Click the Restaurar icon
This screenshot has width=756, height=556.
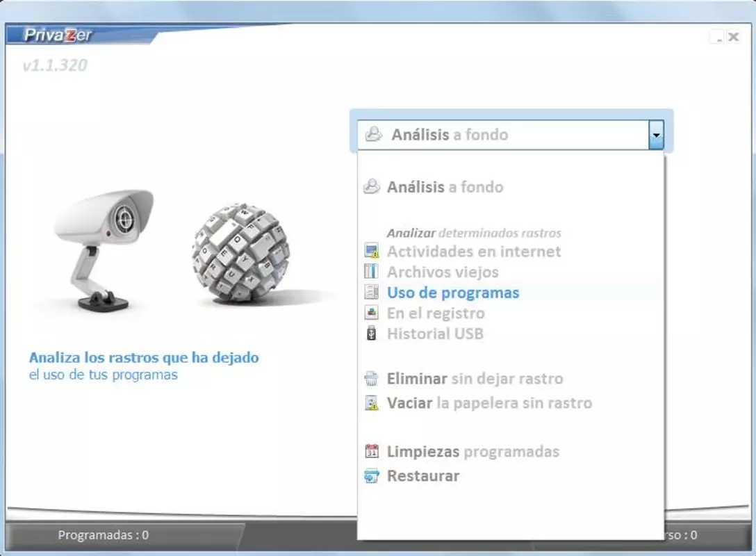pos(371,476)
